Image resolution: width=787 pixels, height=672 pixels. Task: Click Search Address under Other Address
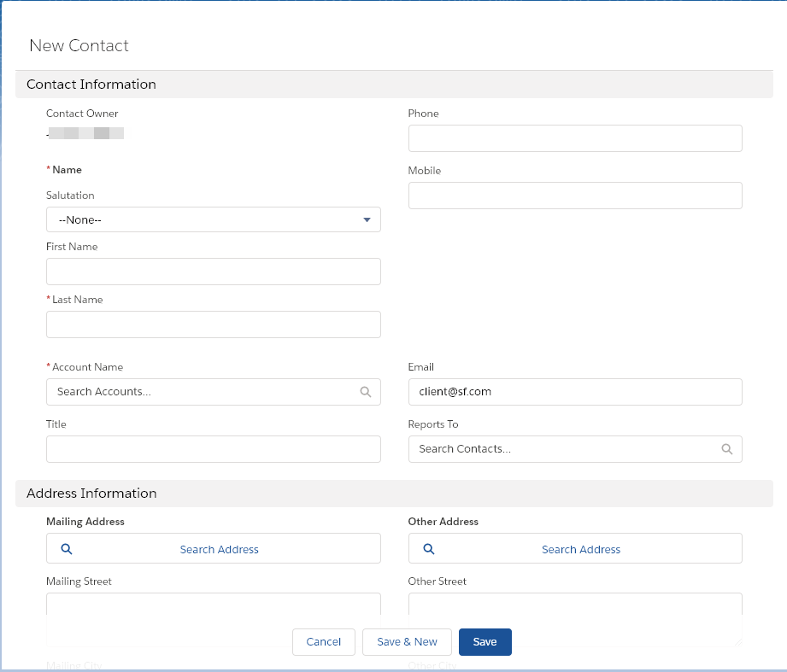point(581,549)
